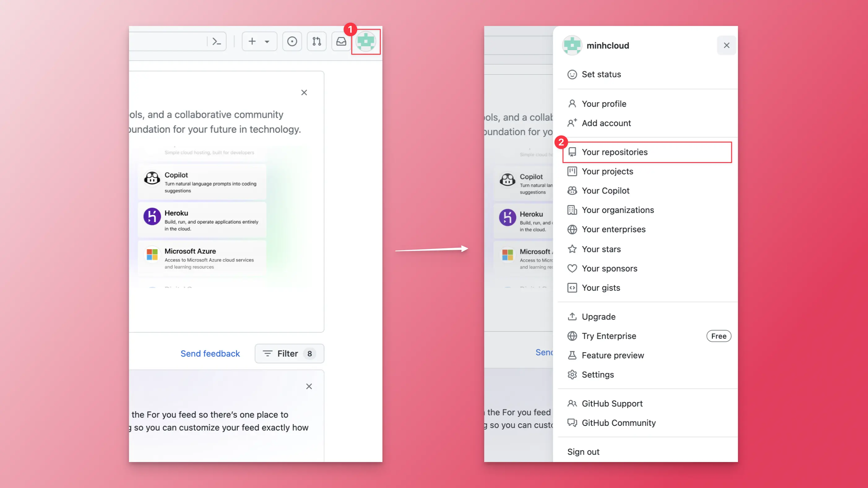Click the upload icon beside Upgrade
The image size is (868, 488).
point(572,317)
